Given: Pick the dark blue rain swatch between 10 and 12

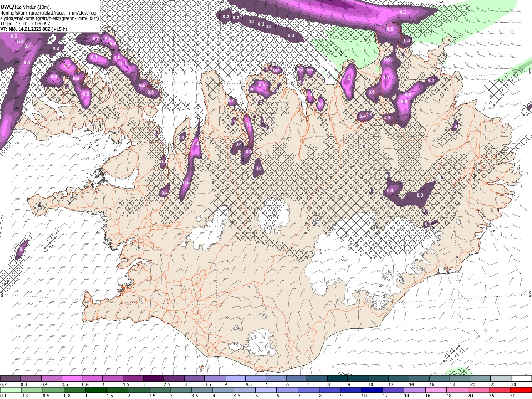Looking at the screenshot, I should [x=372, y=390].
